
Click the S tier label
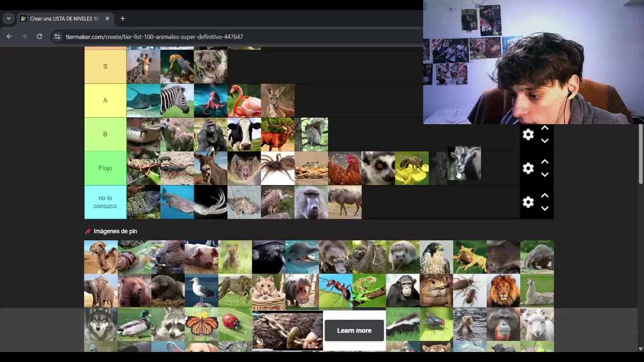(x=105, y=66)
